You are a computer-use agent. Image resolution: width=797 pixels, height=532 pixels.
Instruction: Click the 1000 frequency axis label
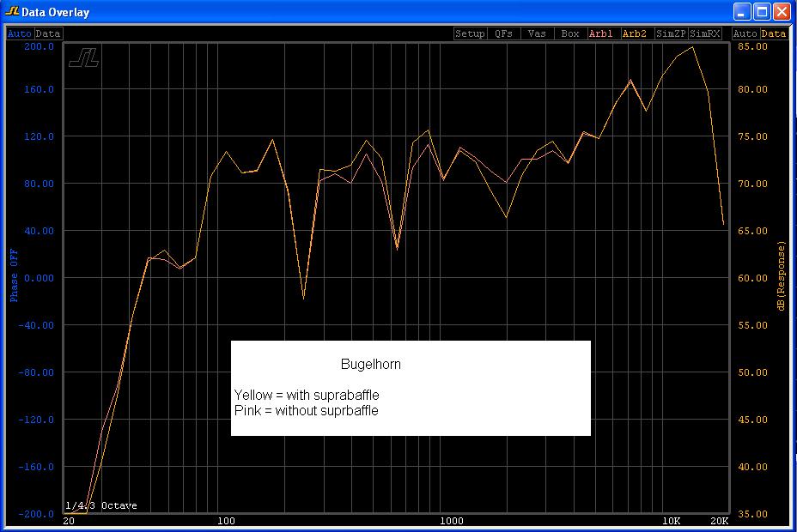(x=452, y=521)
